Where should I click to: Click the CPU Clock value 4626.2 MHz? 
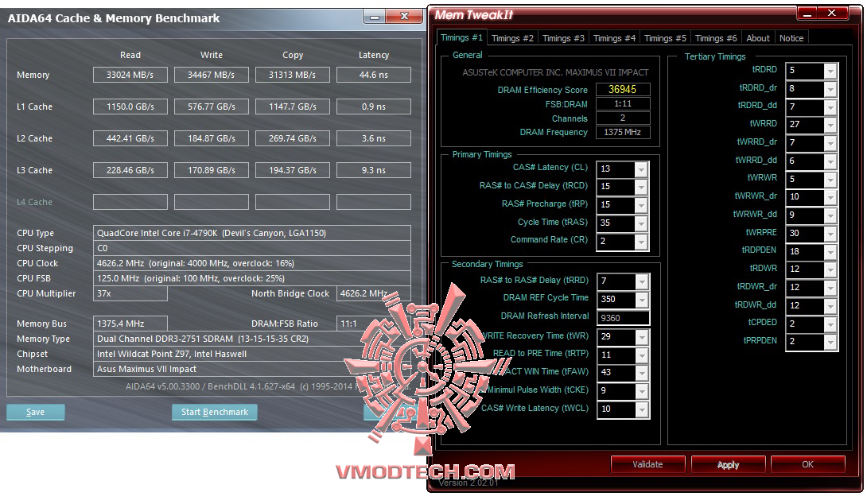coord(252,264)
